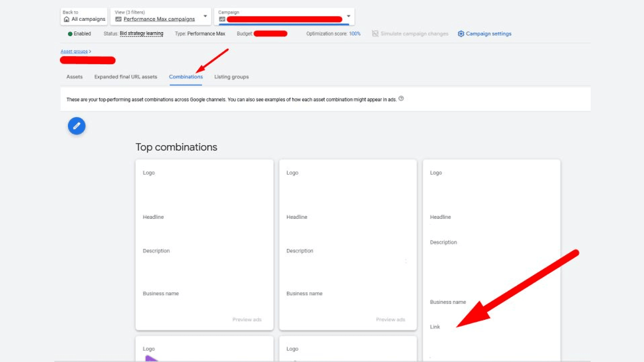The image size is (644, 362).
Task: Click the Asset groups breadcrumb link
Action: 74,51
